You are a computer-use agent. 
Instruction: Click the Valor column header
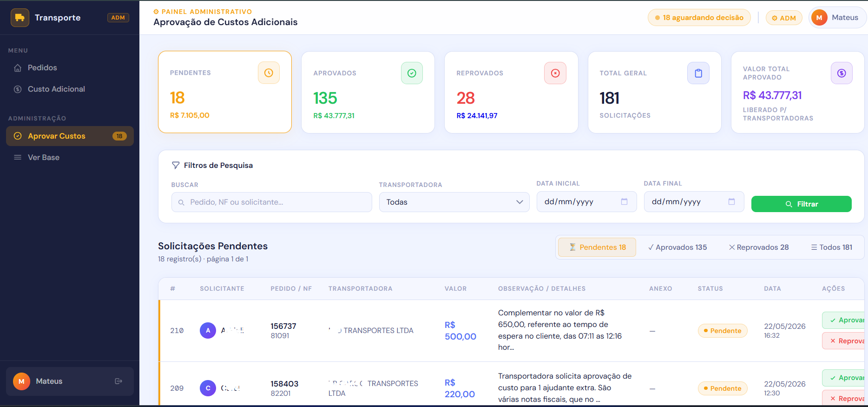(x=455, y=288)
